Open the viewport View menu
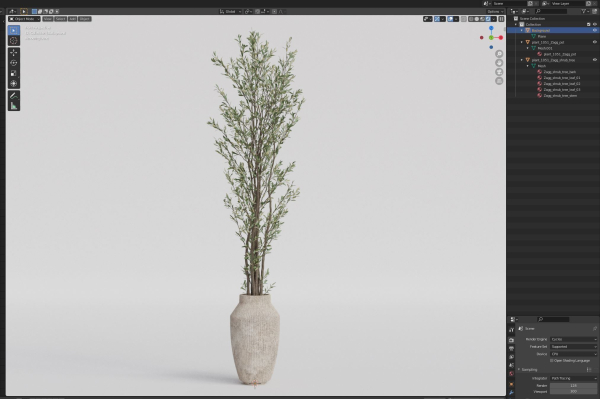 [47, 19]
